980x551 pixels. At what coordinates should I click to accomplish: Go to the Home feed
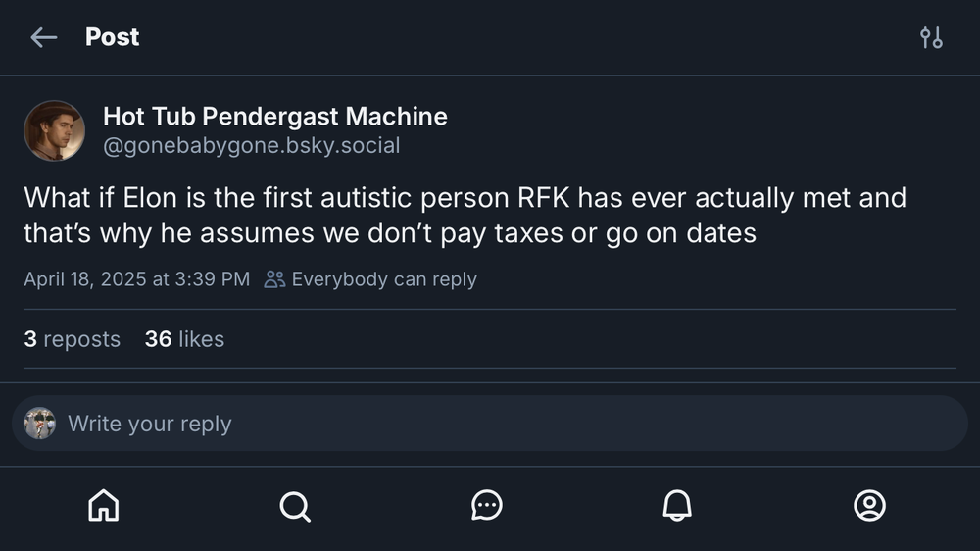coord(103,505)
